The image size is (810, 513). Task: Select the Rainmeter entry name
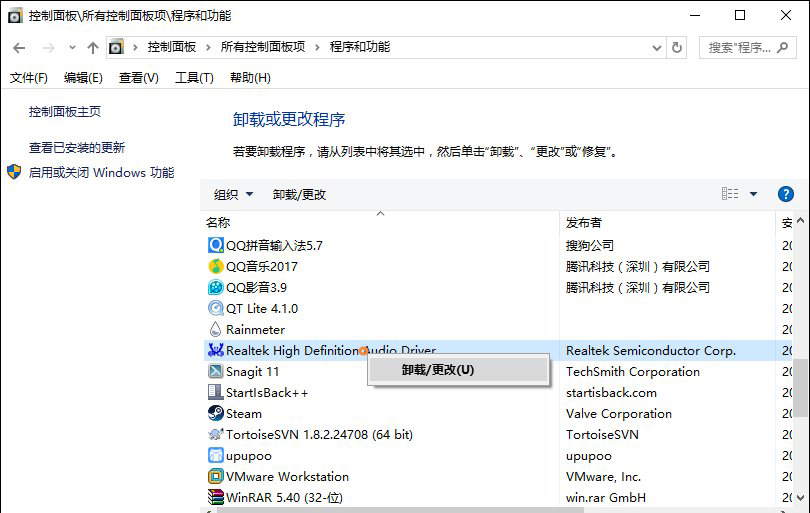pos(255,330)
